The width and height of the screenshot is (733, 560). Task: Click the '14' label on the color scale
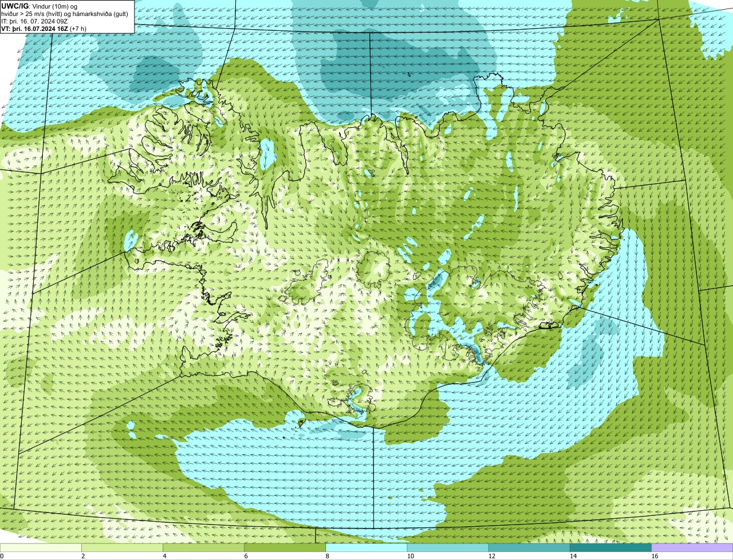(x=572, y=556)
